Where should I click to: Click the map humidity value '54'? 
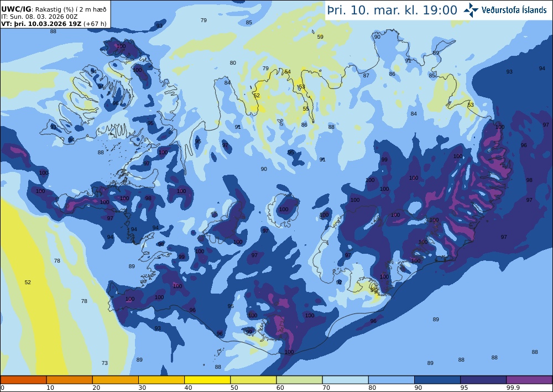click(x=288, y=72)
